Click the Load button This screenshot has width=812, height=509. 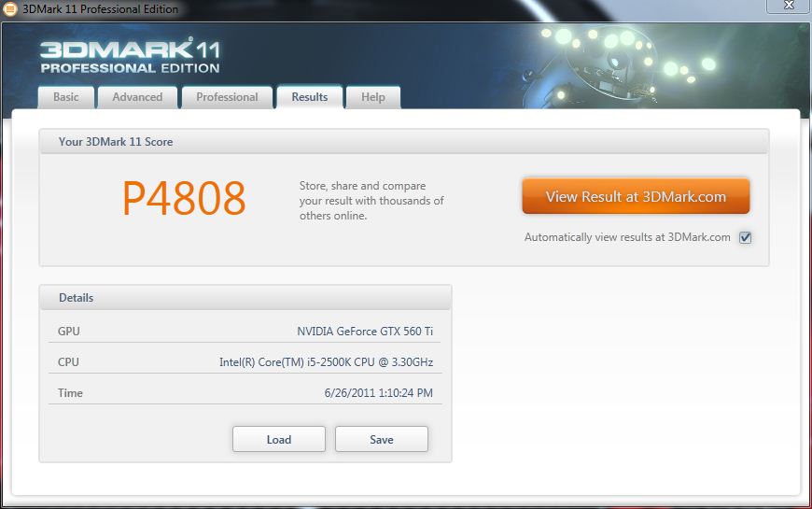click(279, 439)
